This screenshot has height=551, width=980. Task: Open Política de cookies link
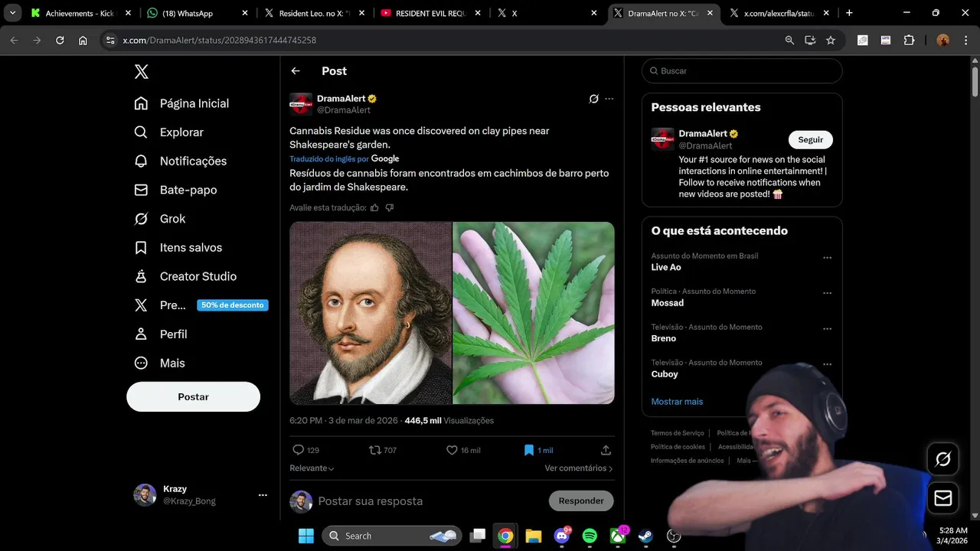pos(678,447)
